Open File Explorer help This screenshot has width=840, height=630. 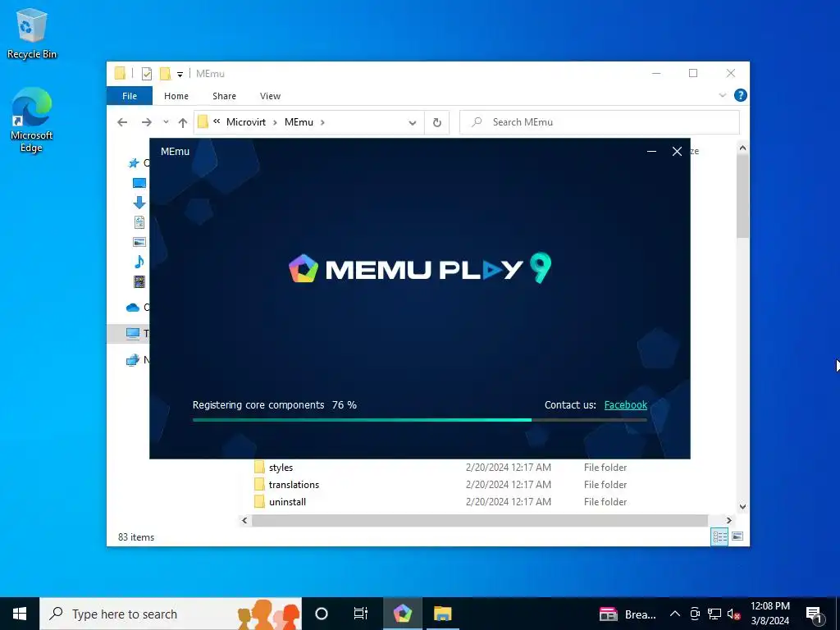741,95
